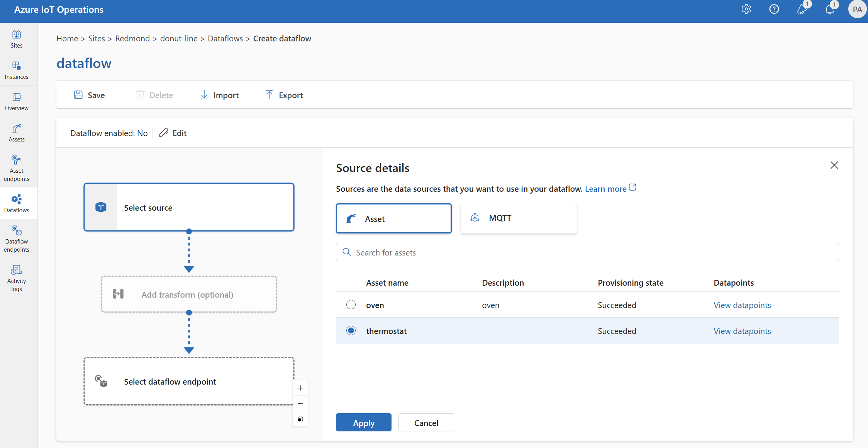Click the Search for assets input field
This screenshot has height=448, width=868.
[x=588, y=252]
